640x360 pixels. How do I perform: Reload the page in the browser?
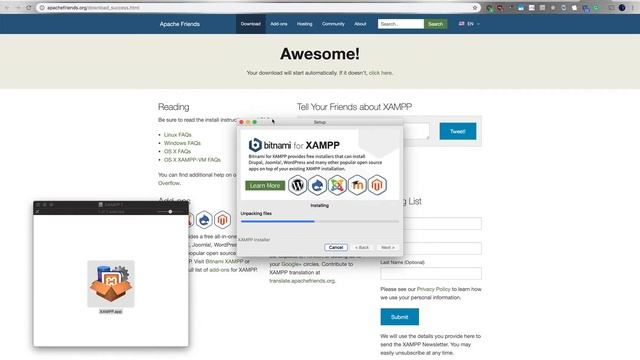29,8
